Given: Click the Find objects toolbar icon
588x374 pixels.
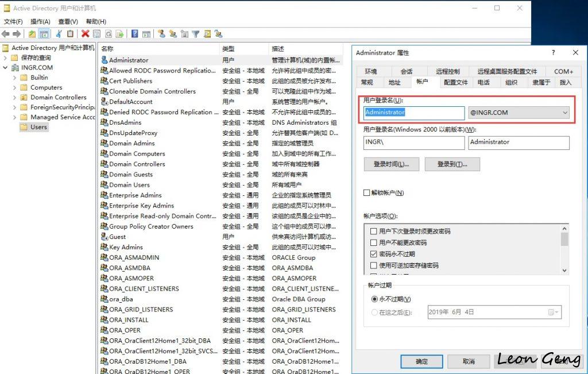Looking at the screenshot, I should pyautogui.click(x=207, y=34).
